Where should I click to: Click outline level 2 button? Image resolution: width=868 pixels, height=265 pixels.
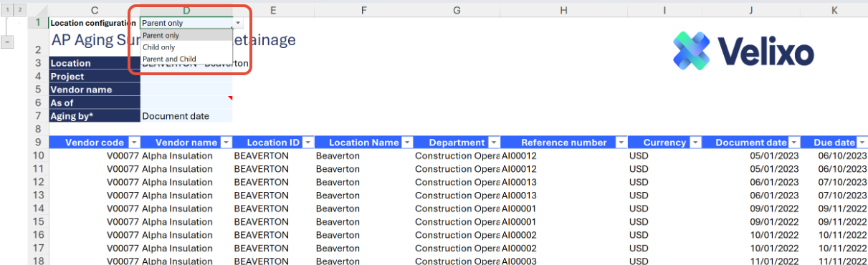[x=20, y=9]
